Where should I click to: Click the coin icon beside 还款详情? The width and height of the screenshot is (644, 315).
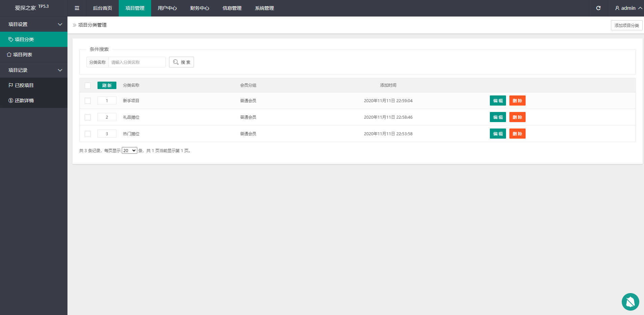click(11, 101)
